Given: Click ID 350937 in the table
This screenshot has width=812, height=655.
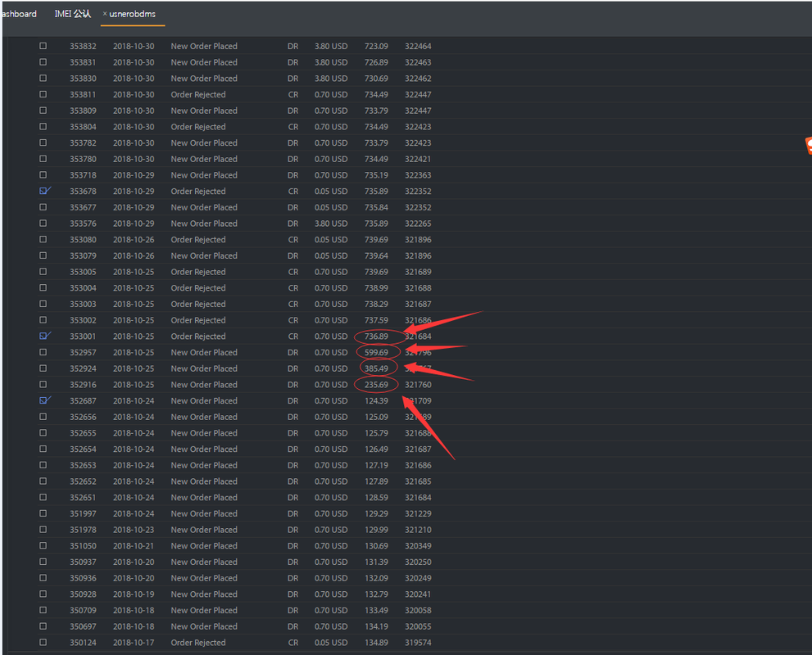Looking at the screenshot, I should point(83,562).
